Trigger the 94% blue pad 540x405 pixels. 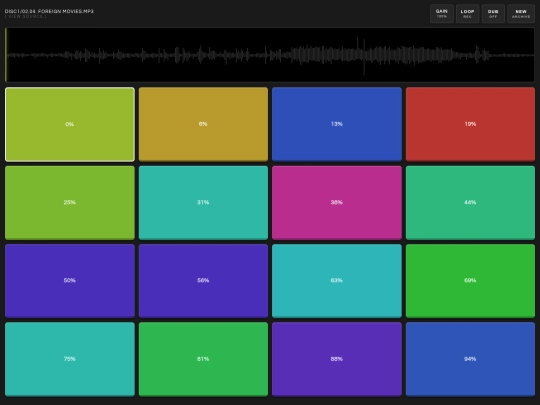pos(470,359)
